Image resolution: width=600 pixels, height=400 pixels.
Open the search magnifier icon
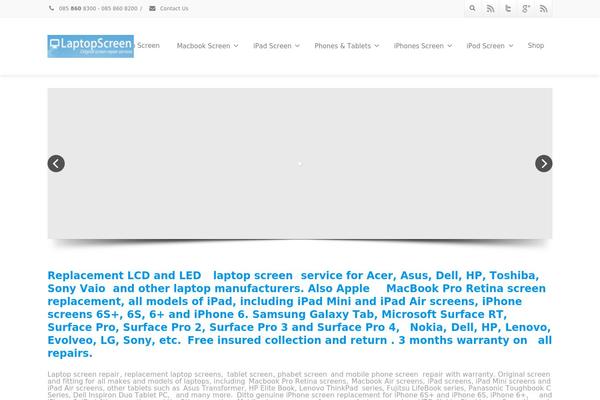coord(473,8)
